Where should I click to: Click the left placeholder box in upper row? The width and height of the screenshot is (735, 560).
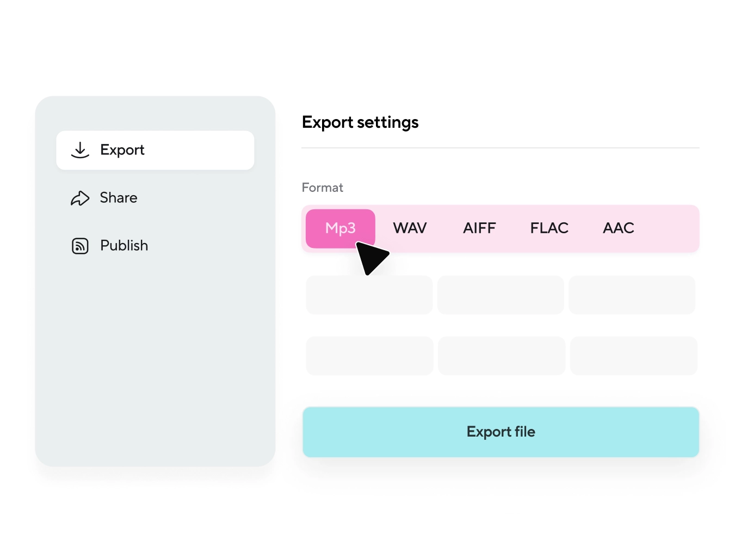click(369, 295)
